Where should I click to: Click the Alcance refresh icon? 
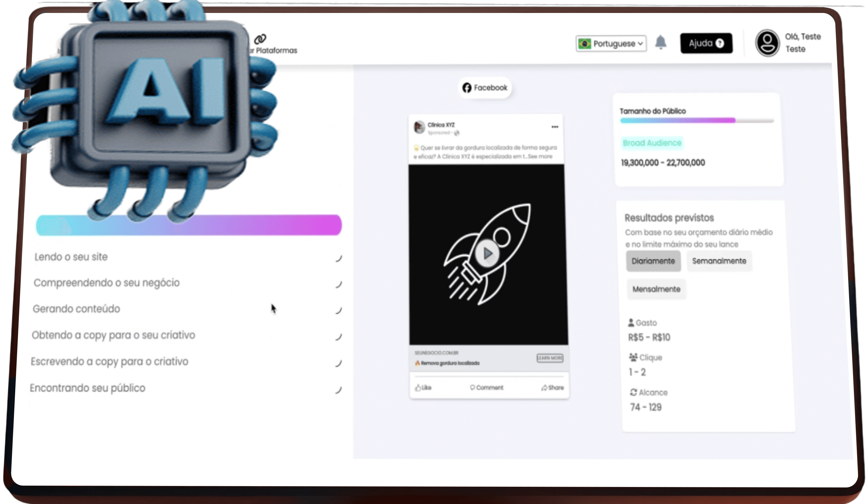pyautogui.click(x=633, y=392)
